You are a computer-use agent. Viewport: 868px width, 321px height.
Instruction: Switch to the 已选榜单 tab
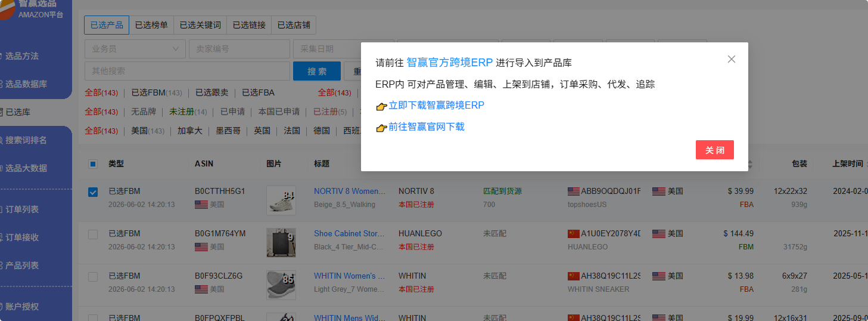point(151,25)
